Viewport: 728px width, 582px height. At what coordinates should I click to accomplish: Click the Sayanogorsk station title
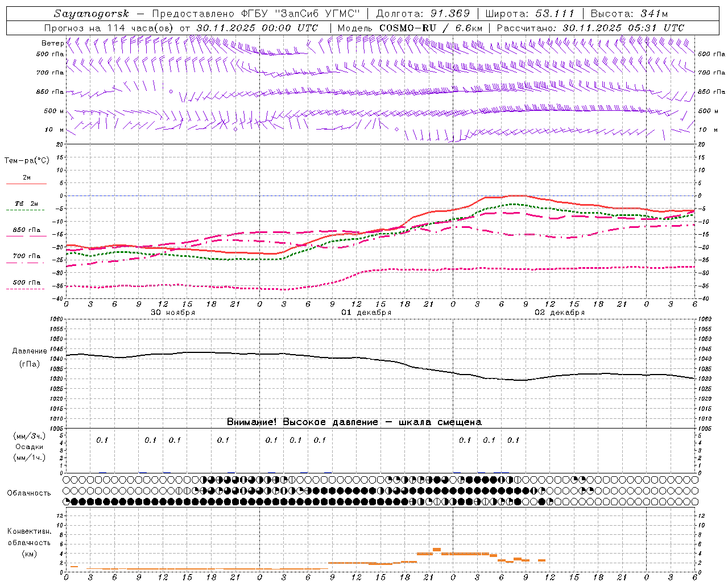[x=92, y=14]
